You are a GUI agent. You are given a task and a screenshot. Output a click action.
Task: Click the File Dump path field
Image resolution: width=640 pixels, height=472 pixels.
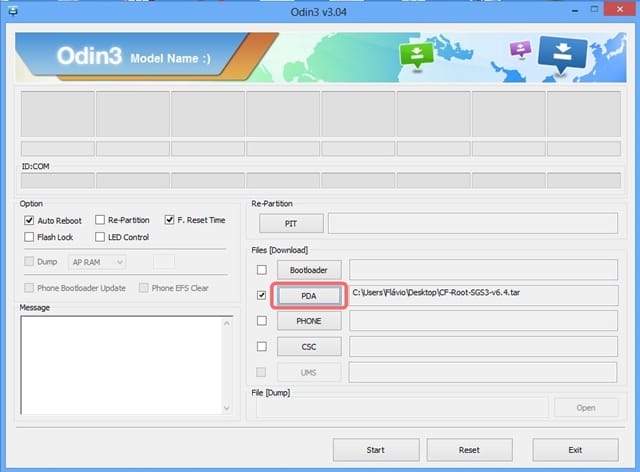pos(402,407)
